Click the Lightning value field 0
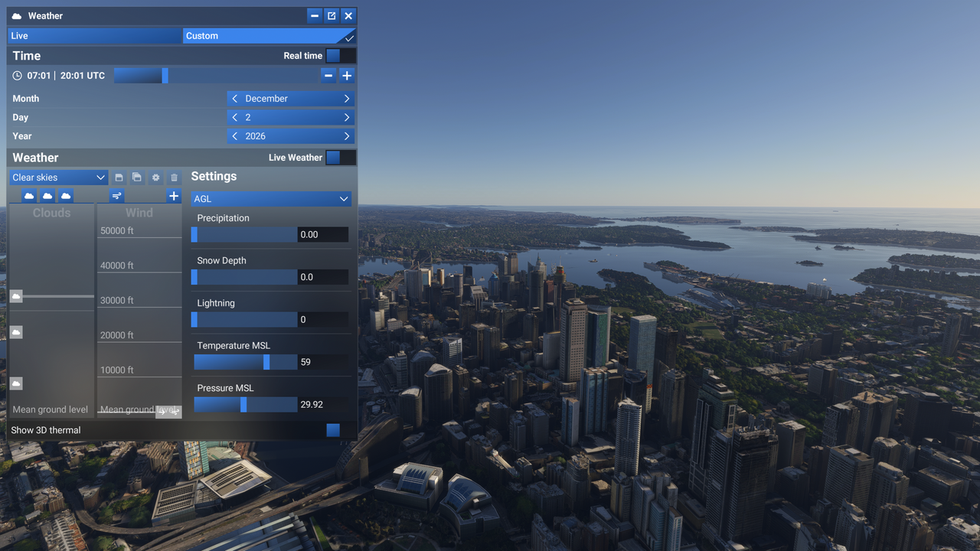The width and height of the screenshot is (980, 551). (x=323, y=319)
